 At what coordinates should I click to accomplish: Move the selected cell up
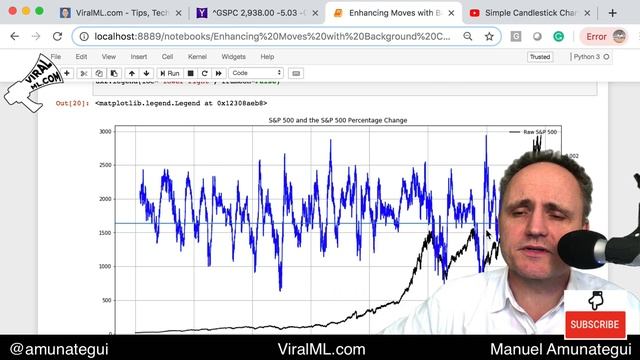(x=131, y=73)
